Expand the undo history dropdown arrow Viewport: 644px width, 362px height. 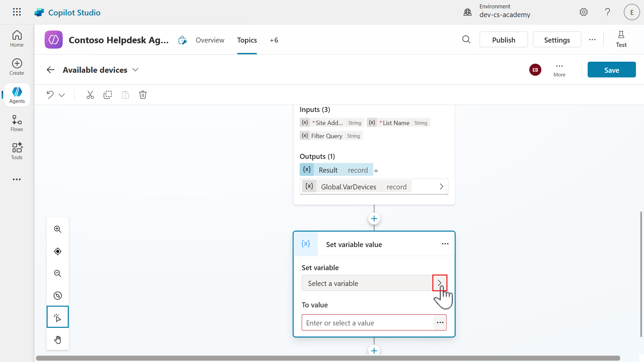coord(62,95)
